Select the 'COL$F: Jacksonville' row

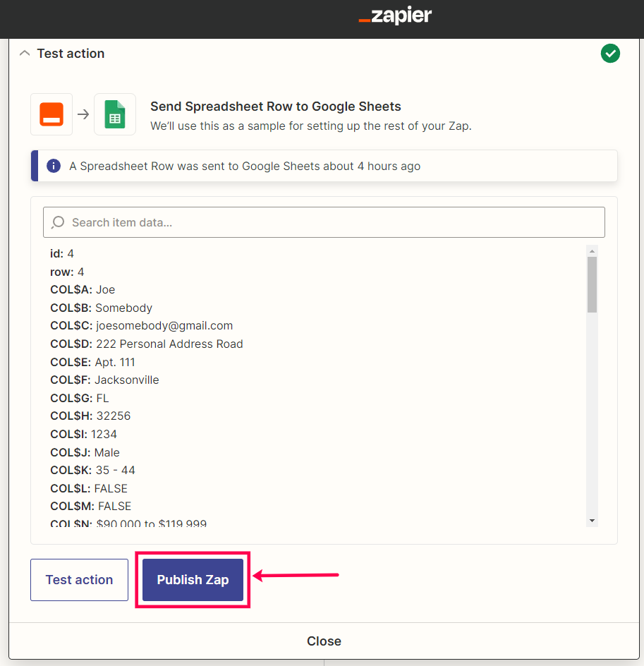[x=104, y=380]
